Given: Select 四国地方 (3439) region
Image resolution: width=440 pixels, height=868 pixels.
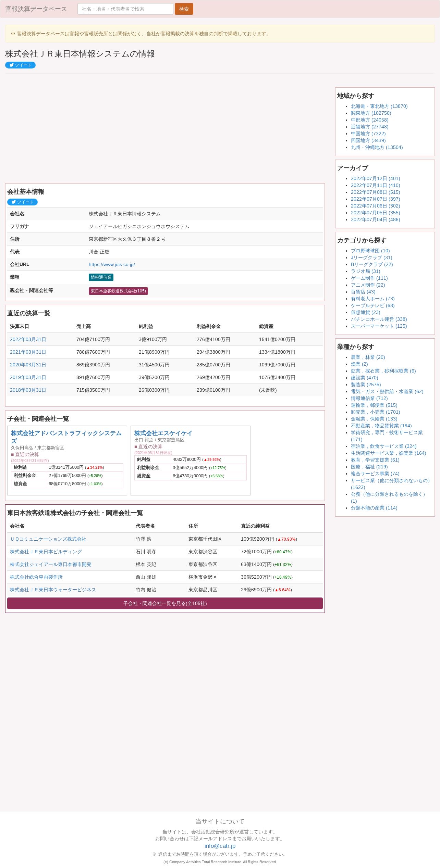Looking at the screenshot, I should click(x=368, y=140).
